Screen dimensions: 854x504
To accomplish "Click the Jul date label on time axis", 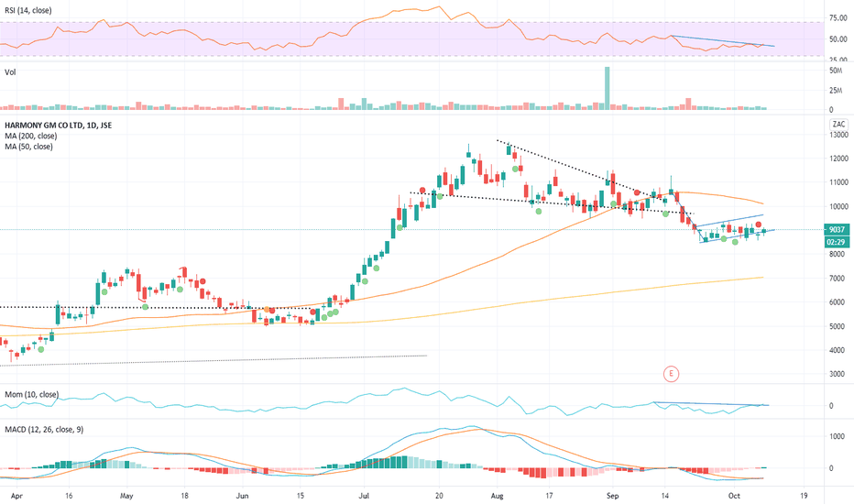I will [364, 496].
